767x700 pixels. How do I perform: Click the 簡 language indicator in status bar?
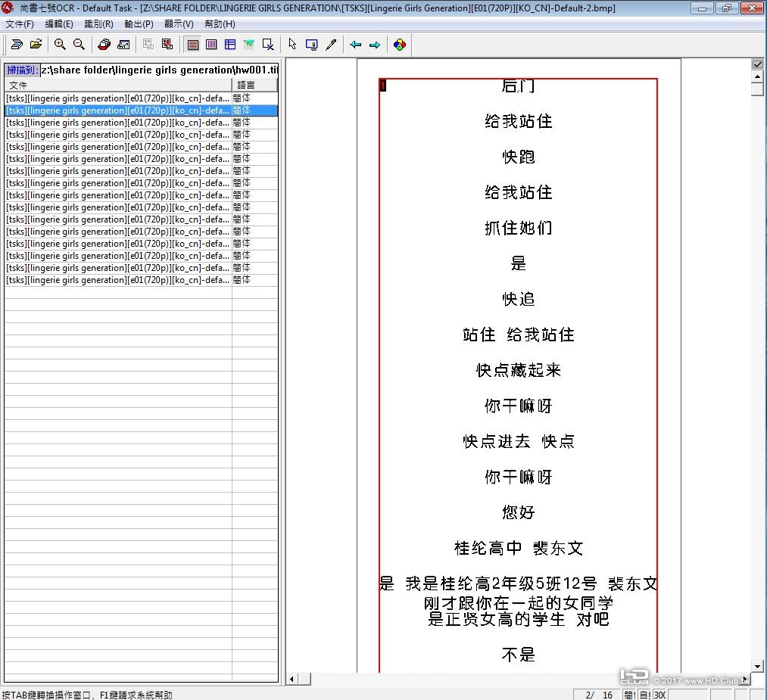click(629, 695)
